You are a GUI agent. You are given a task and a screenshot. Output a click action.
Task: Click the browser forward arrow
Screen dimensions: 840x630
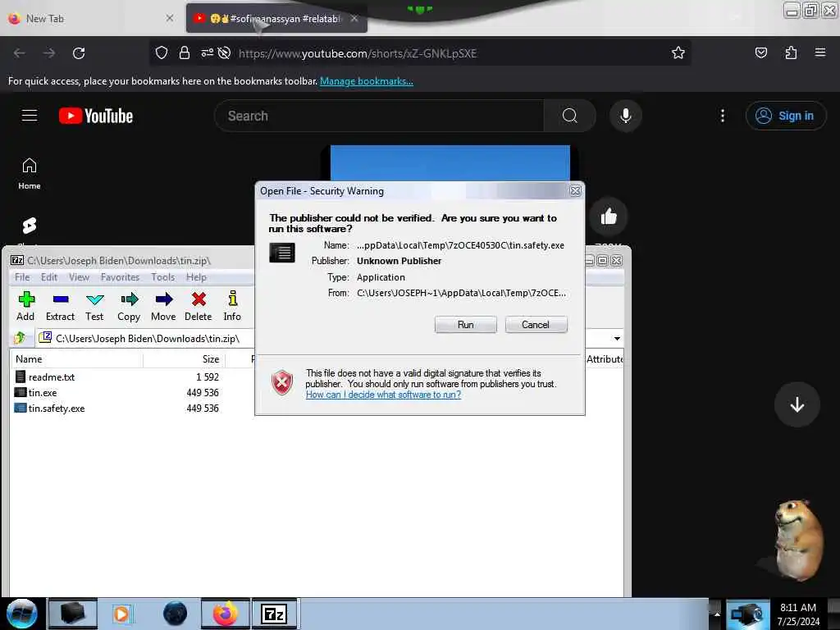tap(48, 53)
